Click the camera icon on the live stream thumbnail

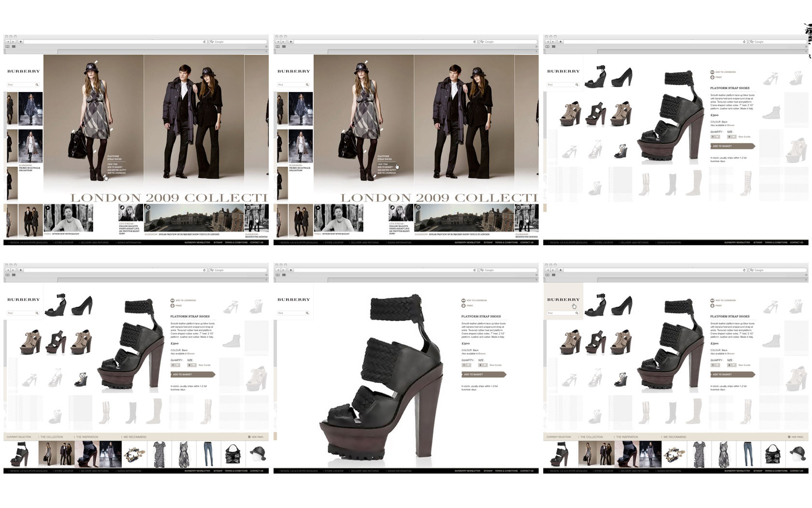tap(122, 208)
